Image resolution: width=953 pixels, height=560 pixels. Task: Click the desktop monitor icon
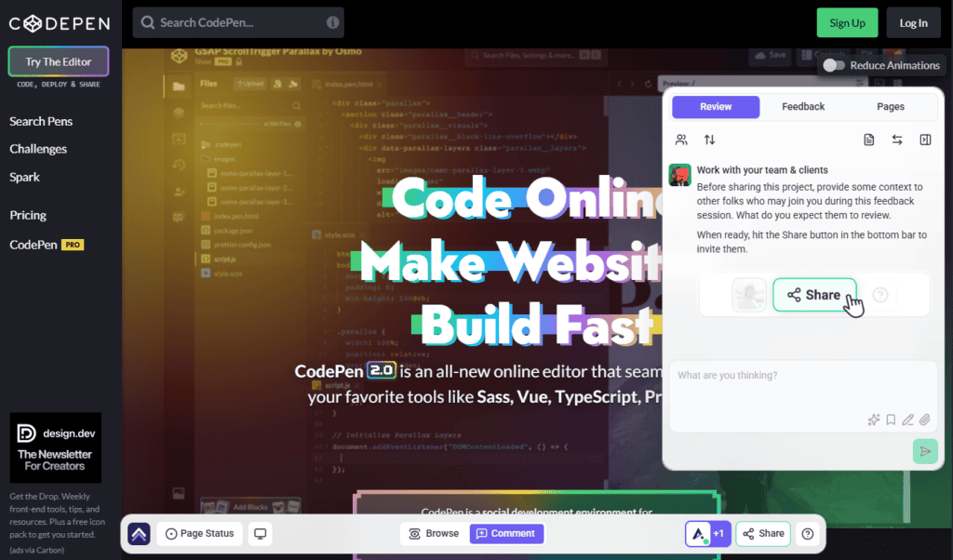point(261,534)
